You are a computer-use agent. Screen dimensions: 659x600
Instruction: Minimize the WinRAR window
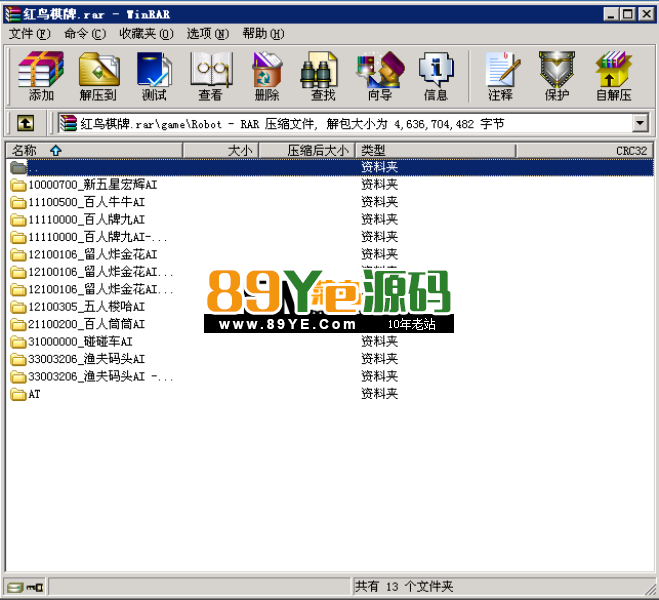pyautogui.click(x=611, y=14)
